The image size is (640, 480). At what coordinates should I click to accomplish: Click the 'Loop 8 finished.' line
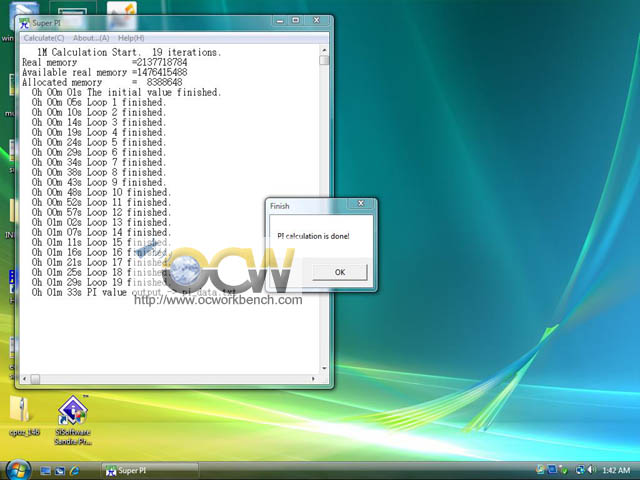(x=99, y=172)
